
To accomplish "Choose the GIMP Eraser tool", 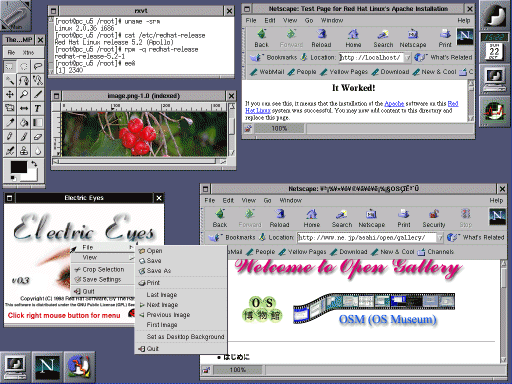I will click(x=38, y=136).
